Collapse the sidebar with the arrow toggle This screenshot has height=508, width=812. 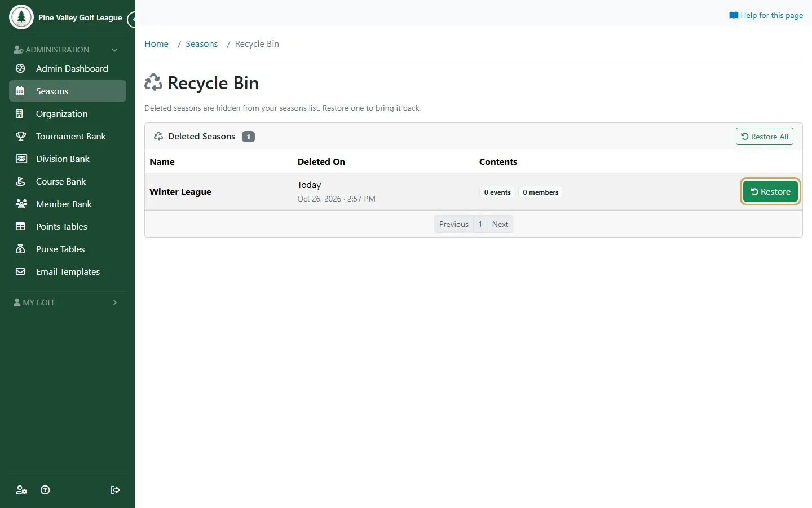pos(132,19)
